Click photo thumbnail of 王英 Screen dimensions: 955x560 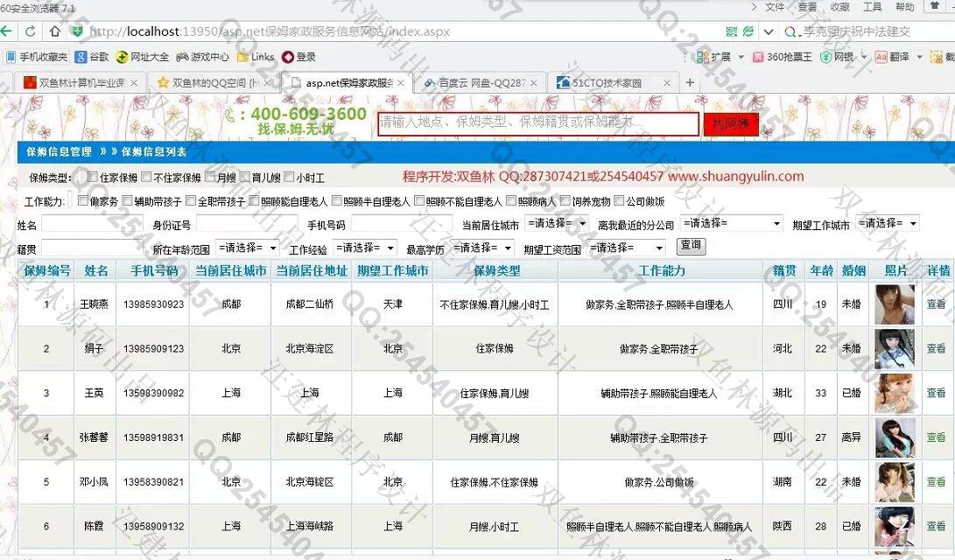895,393
